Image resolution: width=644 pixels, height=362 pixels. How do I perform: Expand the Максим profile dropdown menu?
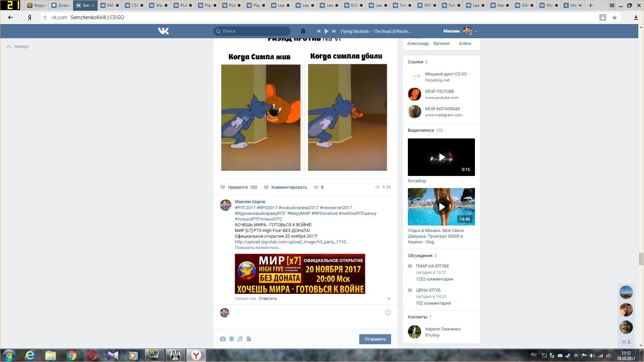(476, 32)
